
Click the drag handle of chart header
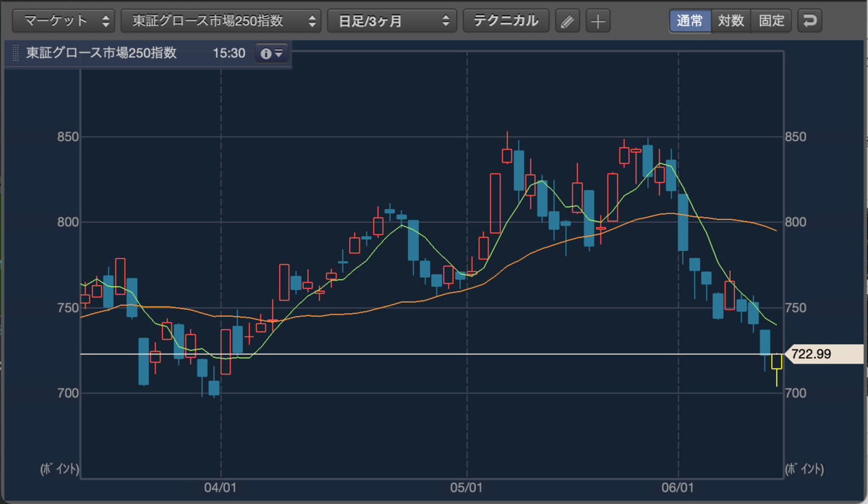pyautogui.click(x=16, y=54)
